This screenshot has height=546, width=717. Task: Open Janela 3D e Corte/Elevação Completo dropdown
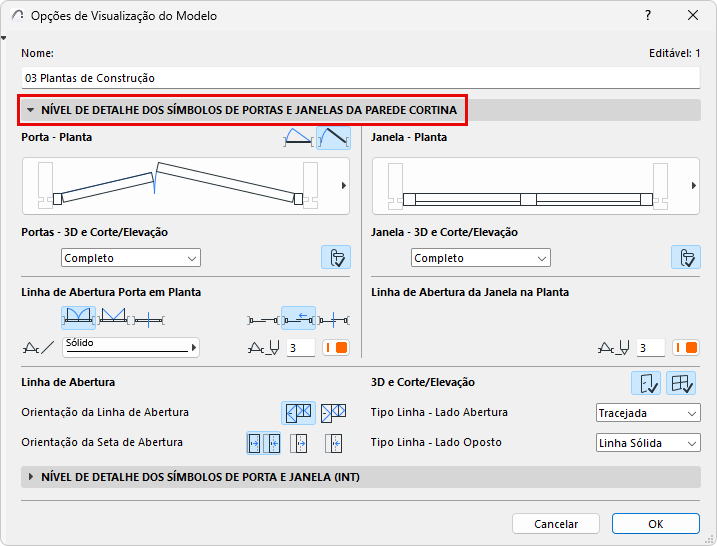click(481, 258)
